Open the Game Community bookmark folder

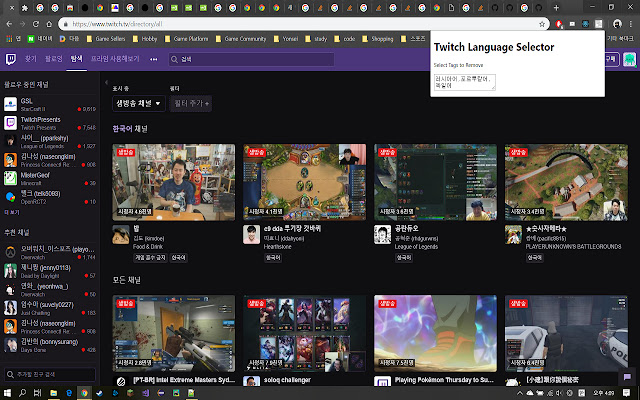241,39
